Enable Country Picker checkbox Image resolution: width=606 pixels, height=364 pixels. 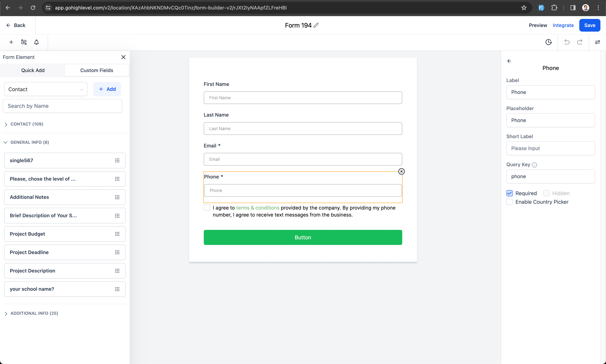(x=509, y=202)
